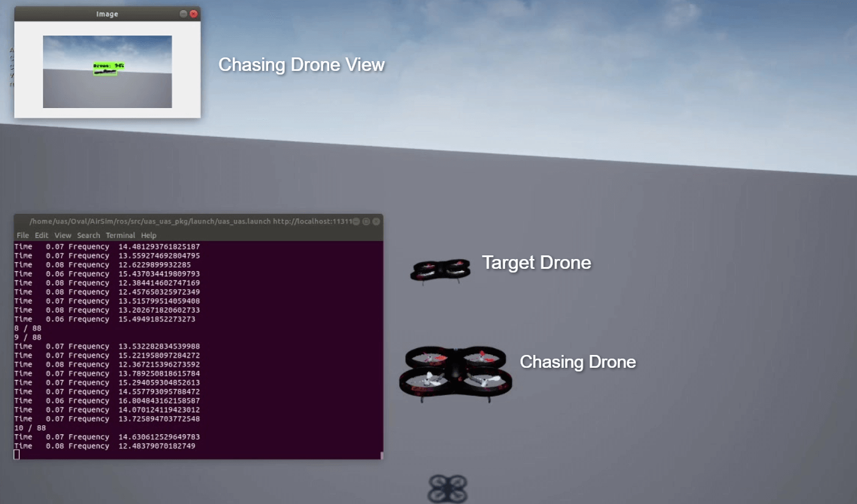The height and width of the screenshot is (504, 857).
Task: Minimize the Image window
Action: click(183, 13)
